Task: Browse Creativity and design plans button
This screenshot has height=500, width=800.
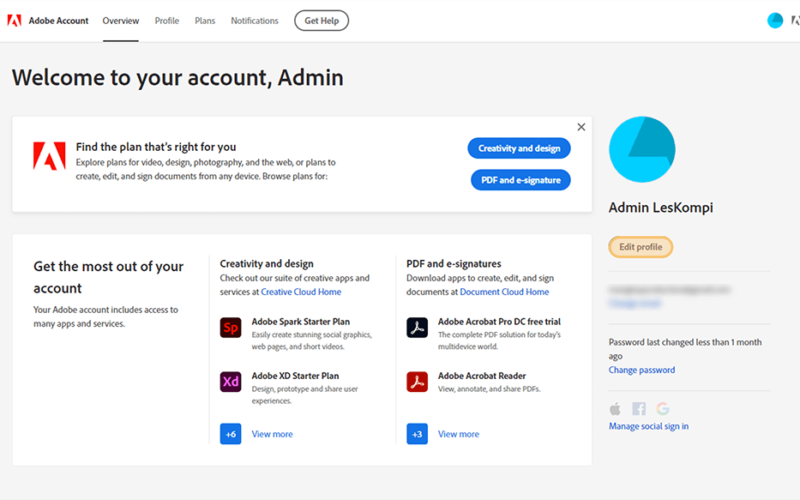Action: (x=519, y=148)
